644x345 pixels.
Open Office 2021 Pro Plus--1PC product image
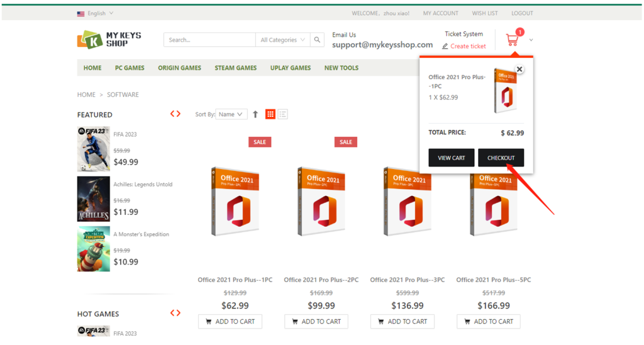[x=235, y=201]
